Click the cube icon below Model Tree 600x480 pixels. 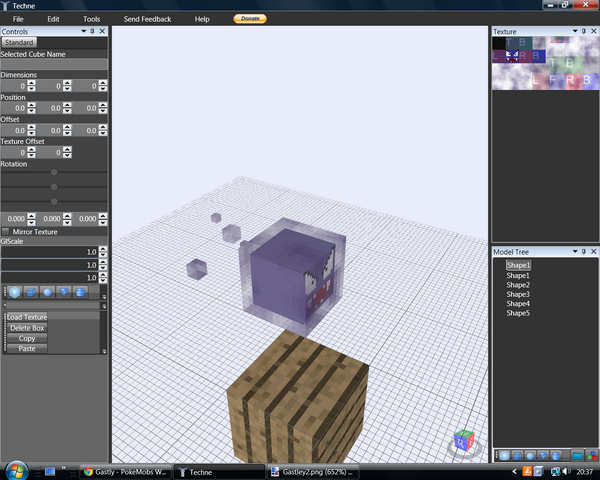click(517, 456)
